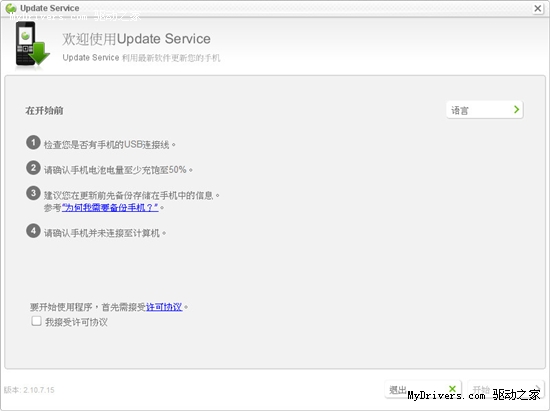Viewport: 550px width, 411px height.
Task: Click the 在开始前 heading
Action: (44, 111)
